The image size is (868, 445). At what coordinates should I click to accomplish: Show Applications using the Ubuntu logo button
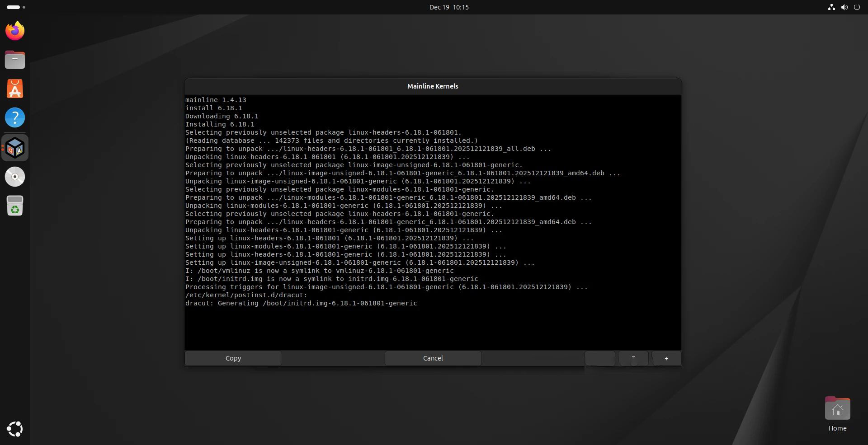pos(15,429)
